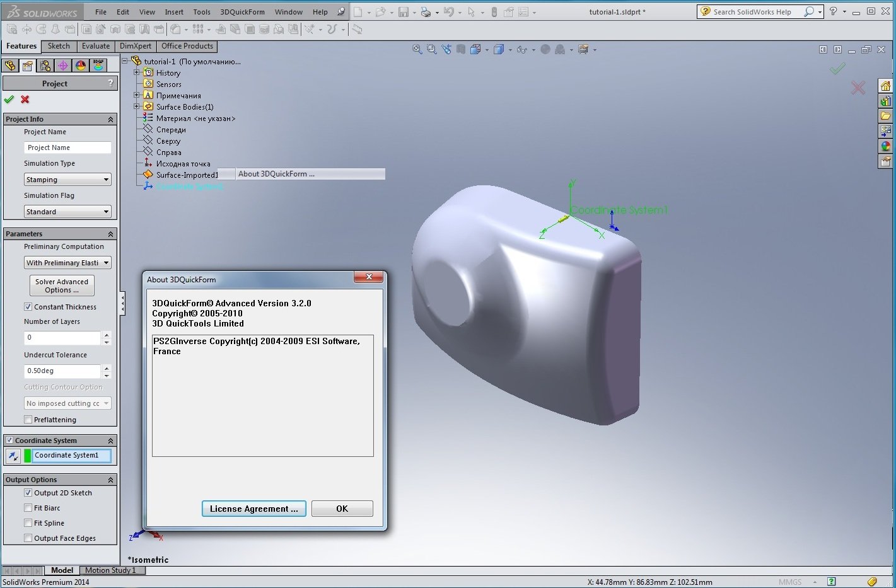Cancel the Project panel with red X

pos(25,100)
